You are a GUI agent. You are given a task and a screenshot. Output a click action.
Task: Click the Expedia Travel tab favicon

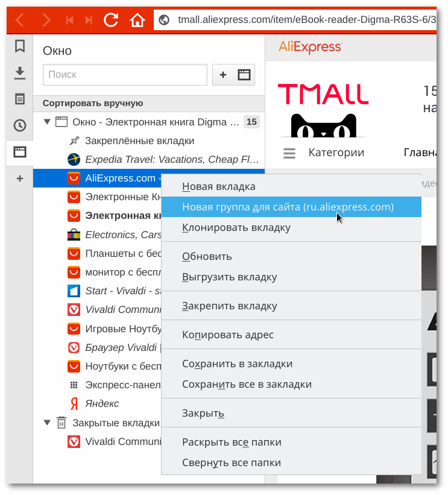coord(74,159)
